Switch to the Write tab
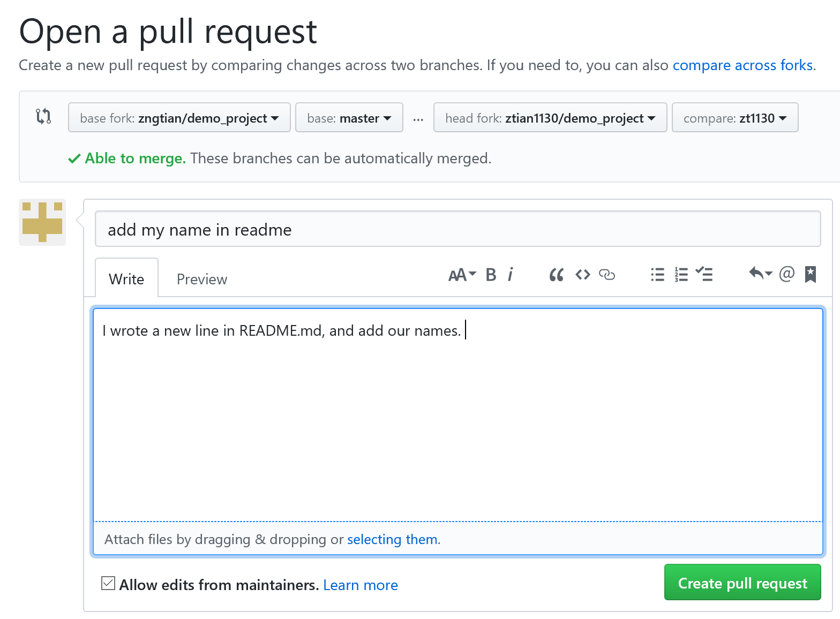 pyautogui.click(x=126, y=278)
